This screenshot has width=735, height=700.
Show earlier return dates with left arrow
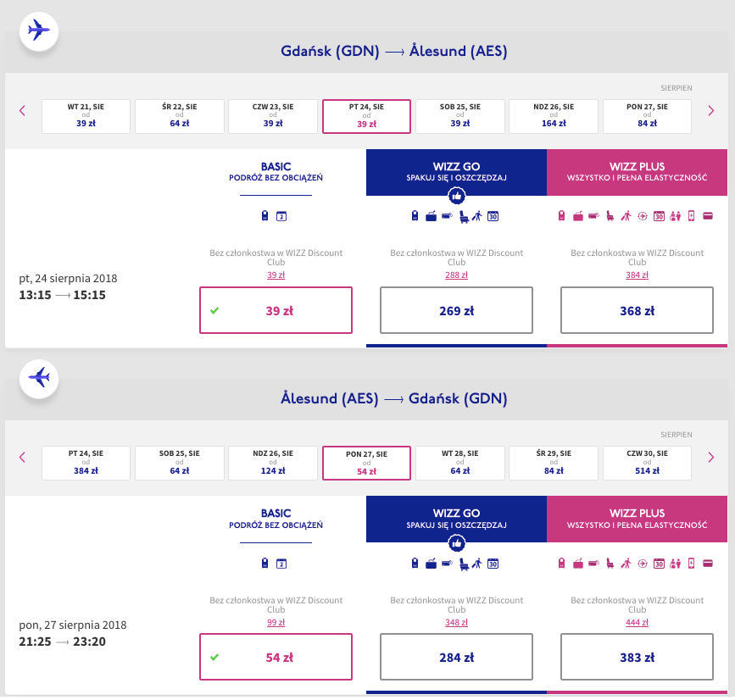point(22,458)
